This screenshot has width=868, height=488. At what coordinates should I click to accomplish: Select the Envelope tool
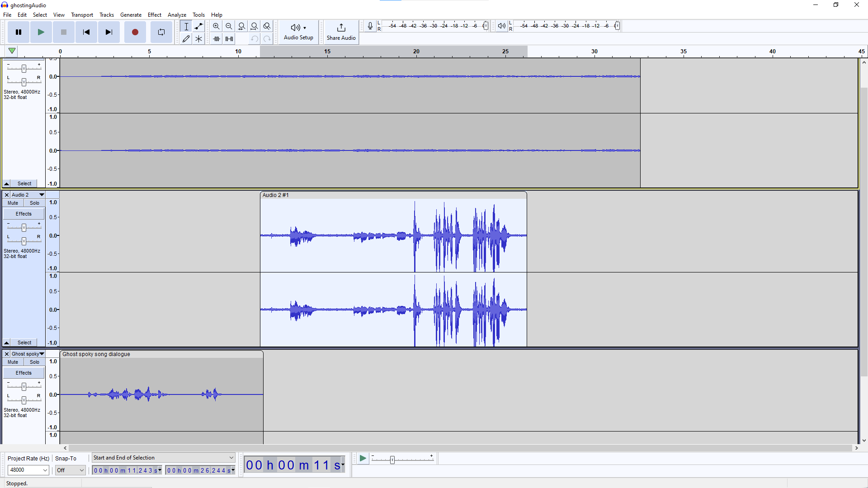pos(198,26)
